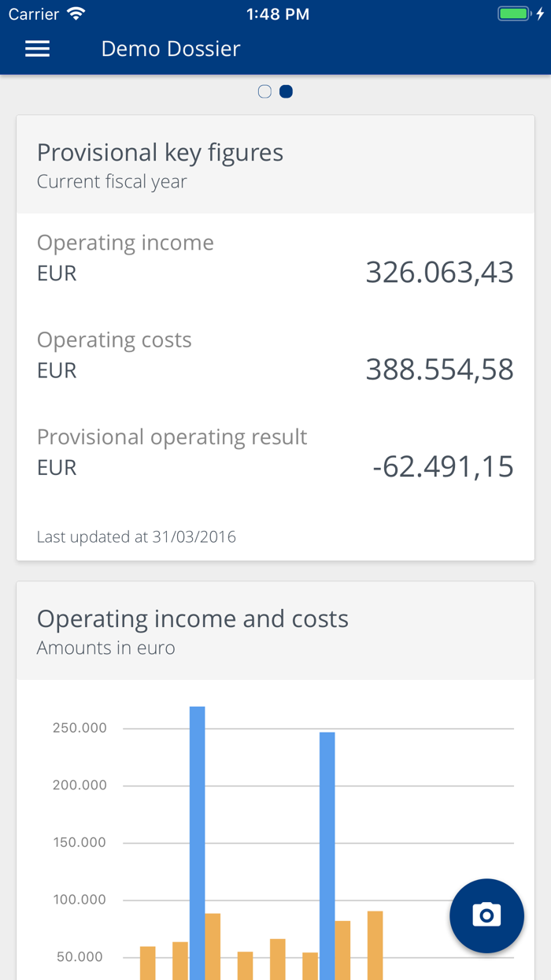Screen dimensions: 551x980
Task: Open the Operating income and costs card header
Action: pyautogui.click(x=193, y=619)
